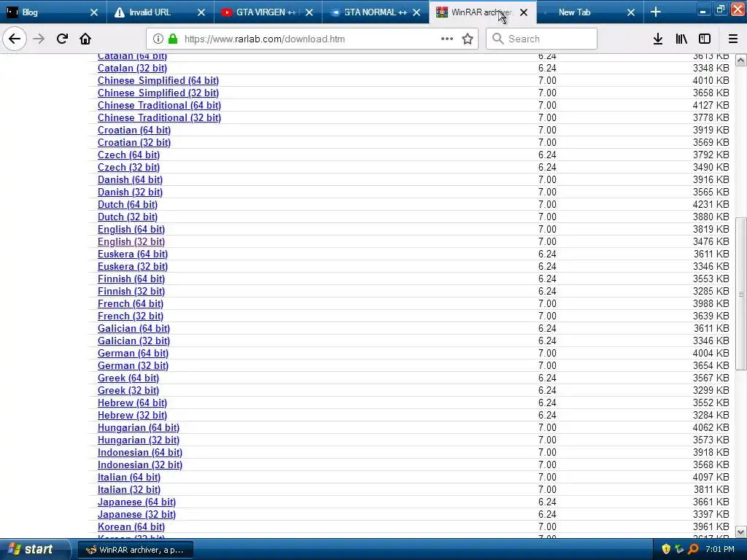Screen dimensions: 747x560
Task: Click the forward navigation arrow
Action: click(x=39, y=39)
